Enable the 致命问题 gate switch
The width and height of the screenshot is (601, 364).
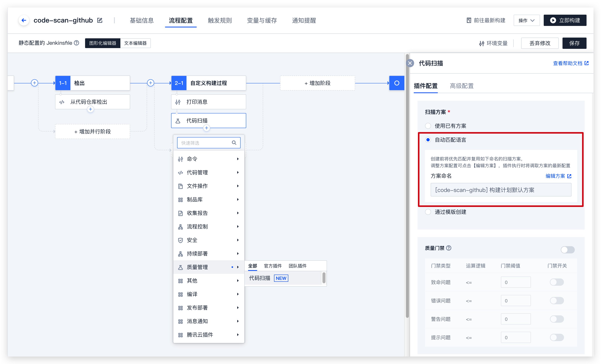pyautogui.click(x=557, y=282)
